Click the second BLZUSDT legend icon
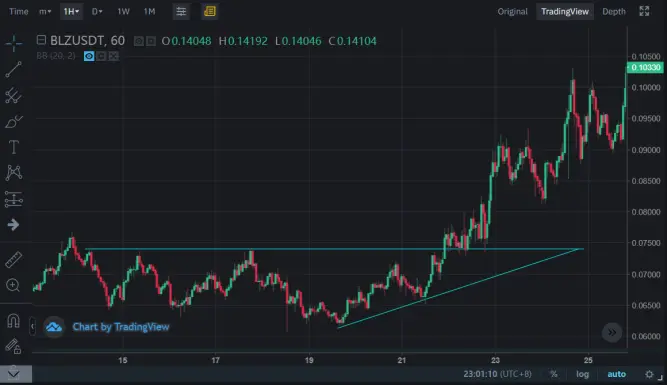Viewport: 667px width, 385px height. 151,41
